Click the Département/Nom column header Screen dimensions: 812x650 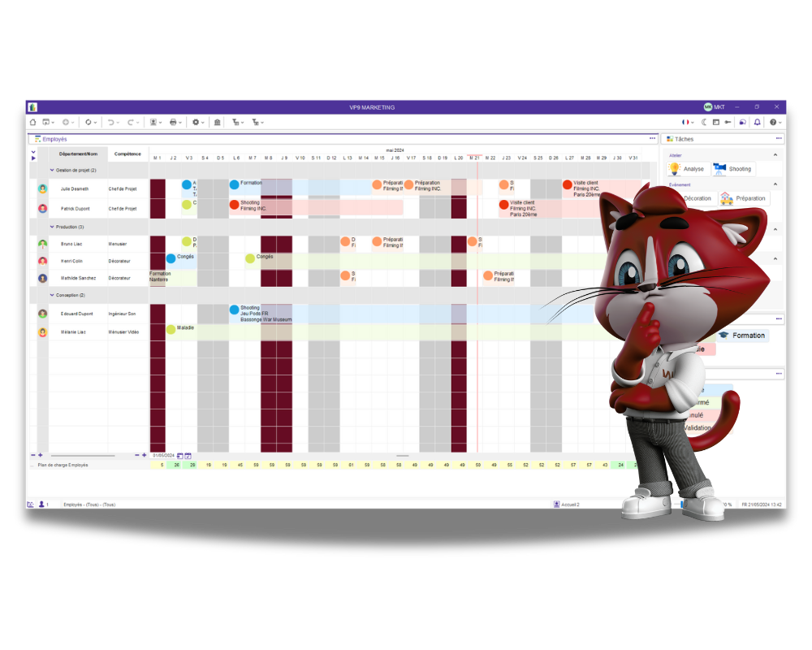pos(78,154)
